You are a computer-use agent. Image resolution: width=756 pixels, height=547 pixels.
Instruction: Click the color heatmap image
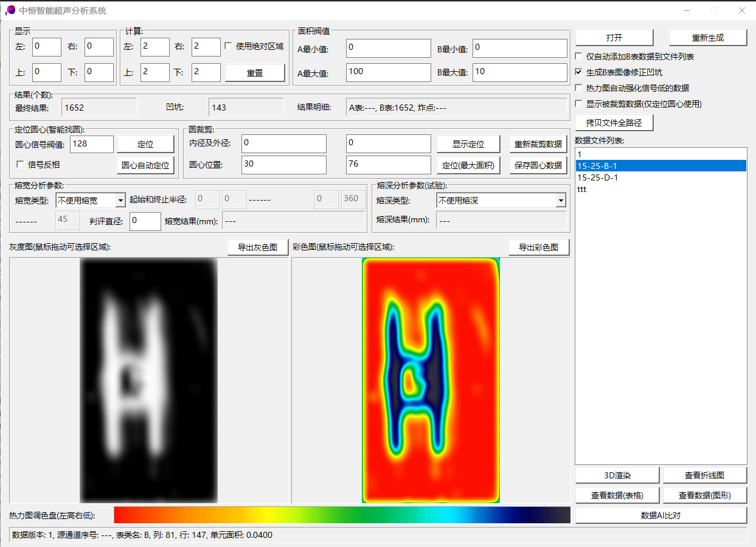click(x=431, y=380)
